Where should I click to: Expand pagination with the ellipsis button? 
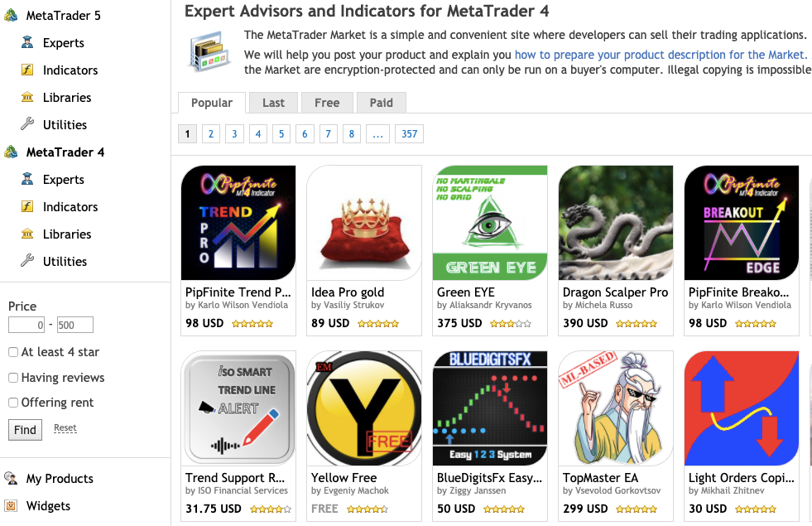coord(377,133)
